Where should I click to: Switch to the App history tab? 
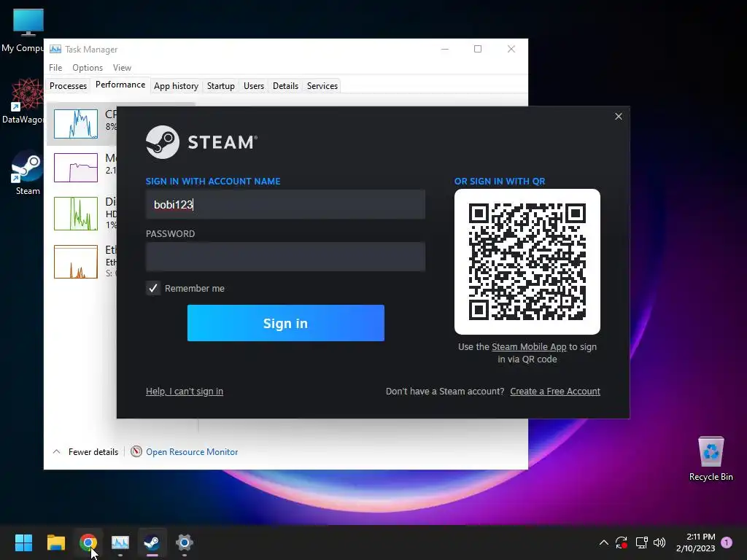point(176,86)
